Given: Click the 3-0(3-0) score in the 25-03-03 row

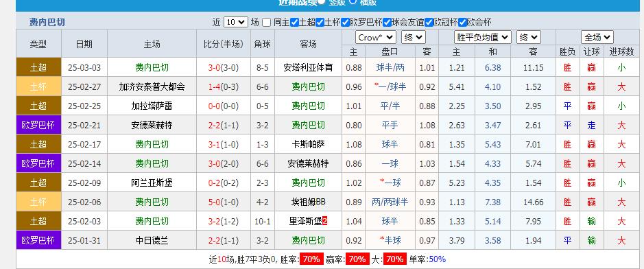Looking at the screenshot, I should (x=224, y=67).
